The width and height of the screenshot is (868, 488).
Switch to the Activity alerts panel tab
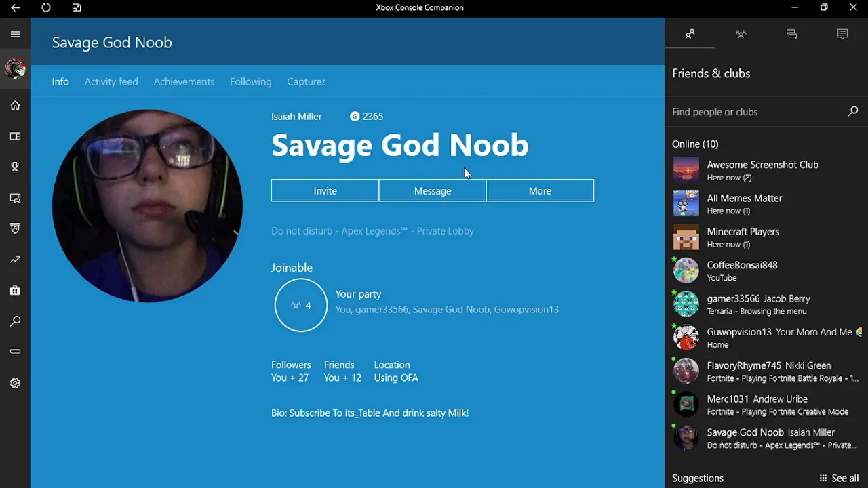coord(842,34)
